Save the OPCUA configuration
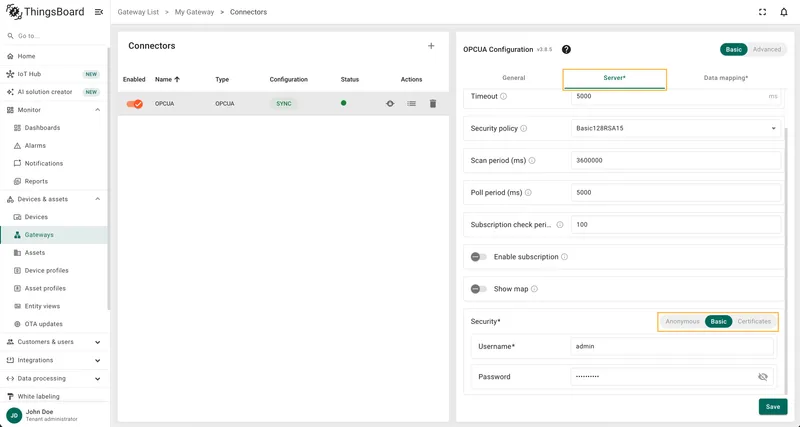 (x=772, y=407)
